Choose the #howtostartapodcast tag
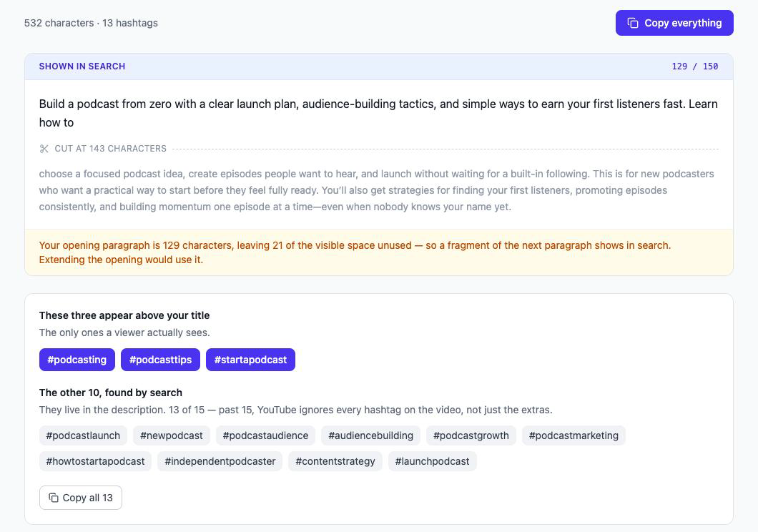758x532 pixels. [95, 461]
